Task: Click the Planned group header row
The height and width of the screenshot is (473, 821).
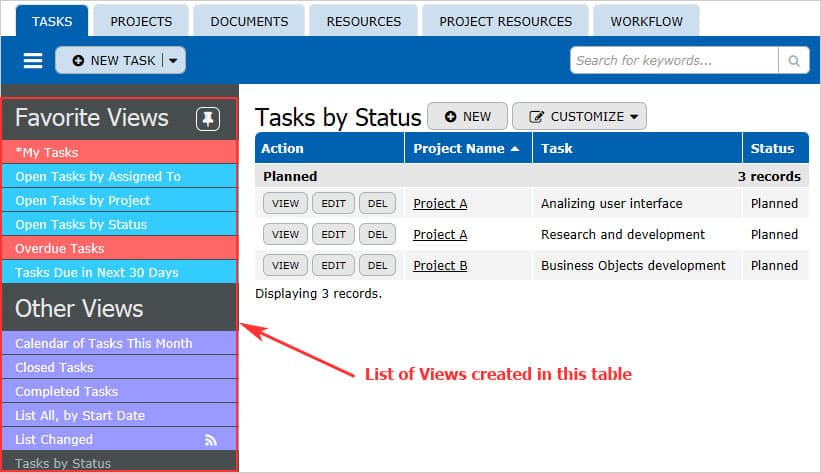Action: pyautogui.click(x=532, y=176)
